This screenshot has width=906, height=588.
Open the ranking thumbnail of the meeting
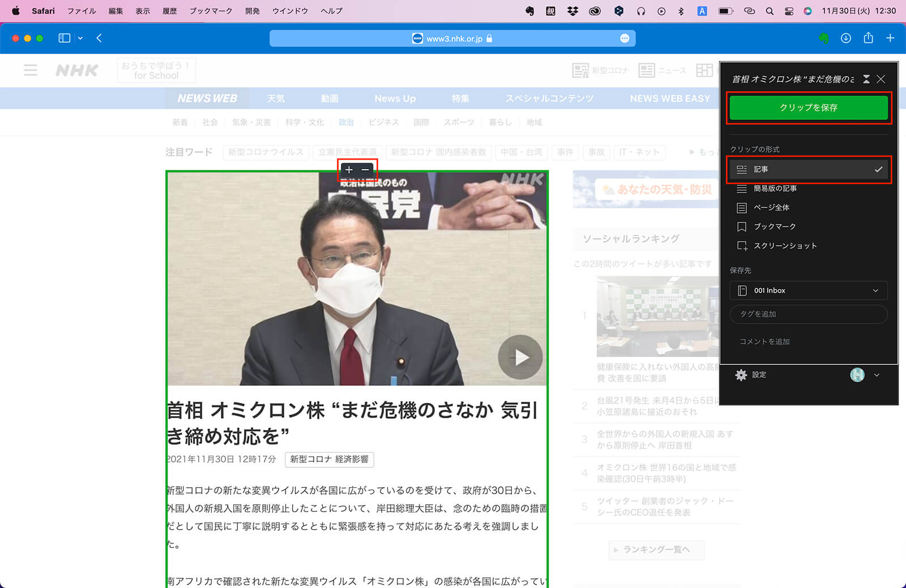[657, 317]
